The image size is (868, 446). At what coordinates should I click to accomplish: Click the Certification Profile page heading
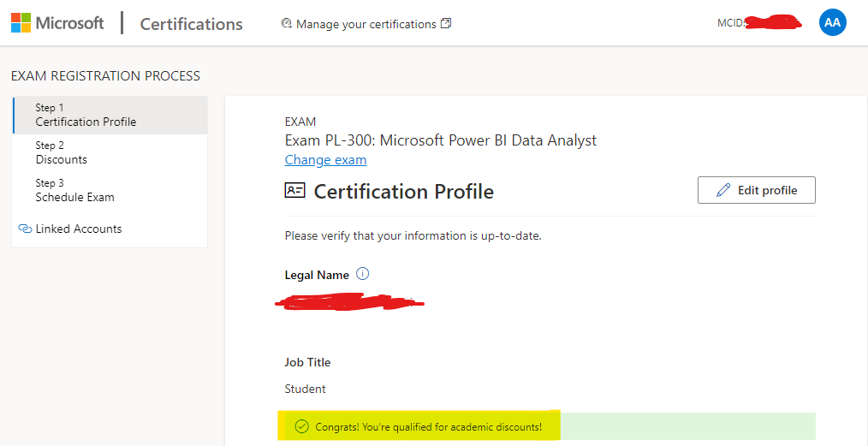coord(403,192)
